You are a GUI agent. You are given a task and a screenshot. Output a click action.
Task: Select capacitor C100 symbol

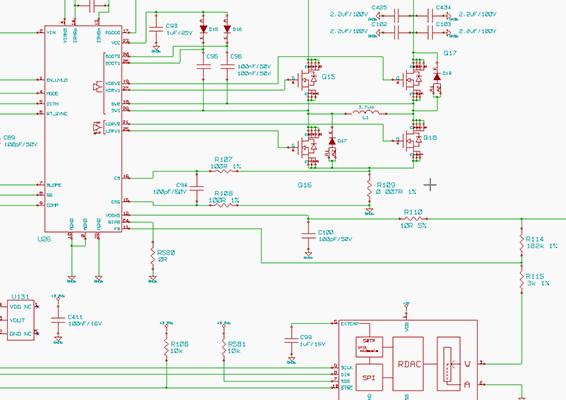coord(308,236)
